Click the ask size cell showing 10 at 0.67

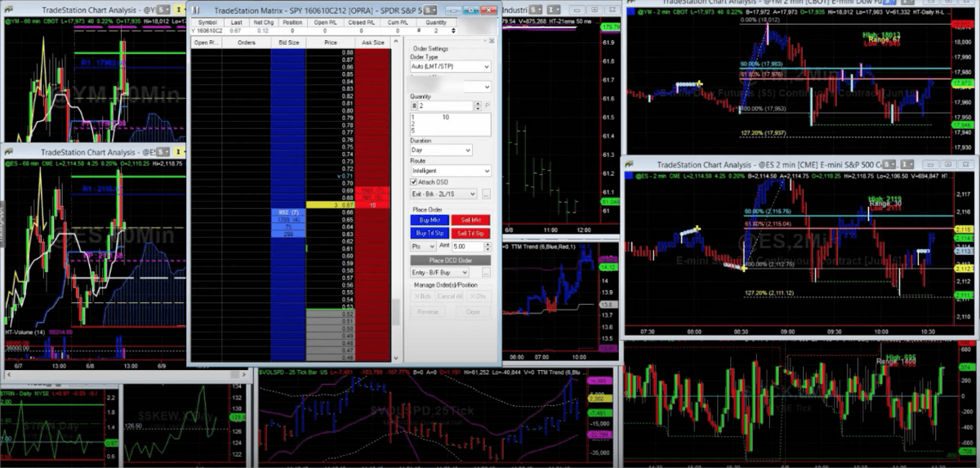(373, 204)
